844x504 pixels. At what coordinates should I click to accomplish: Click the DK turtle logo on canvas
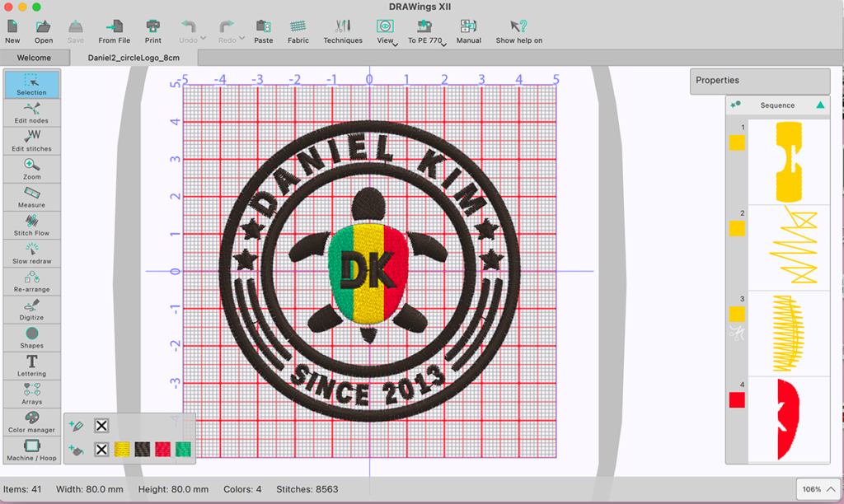(x=368, y=266)
